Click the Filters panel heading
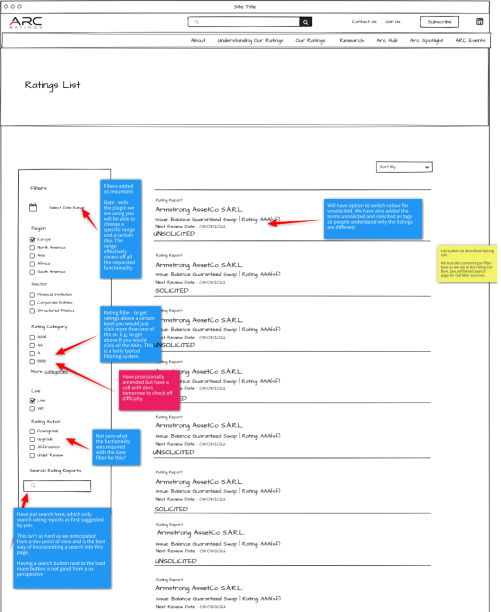This screenshot has height=612, width=501. [x=38, y=188]
